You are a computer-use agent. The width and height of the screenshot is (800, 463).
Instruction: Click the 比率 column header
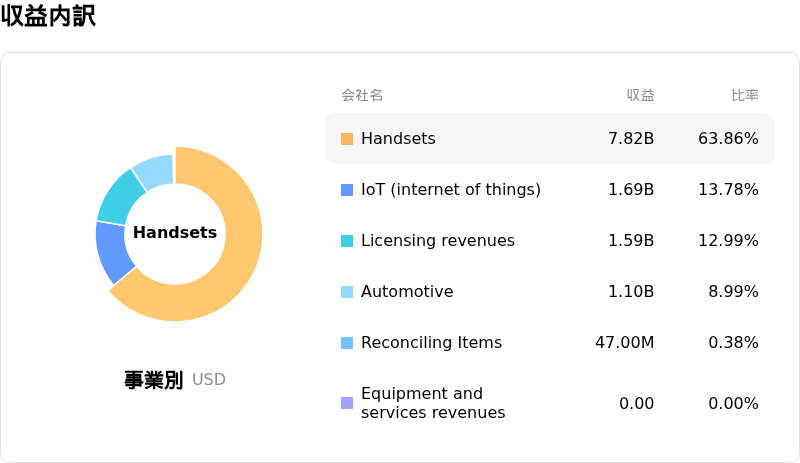(744, 96)
